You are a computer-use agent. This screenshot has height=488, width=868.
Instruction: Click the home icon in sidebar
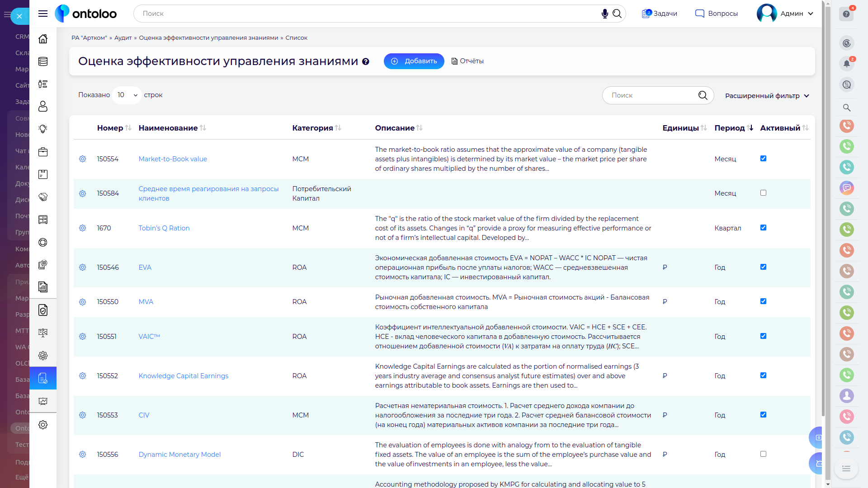pos(43,39)
